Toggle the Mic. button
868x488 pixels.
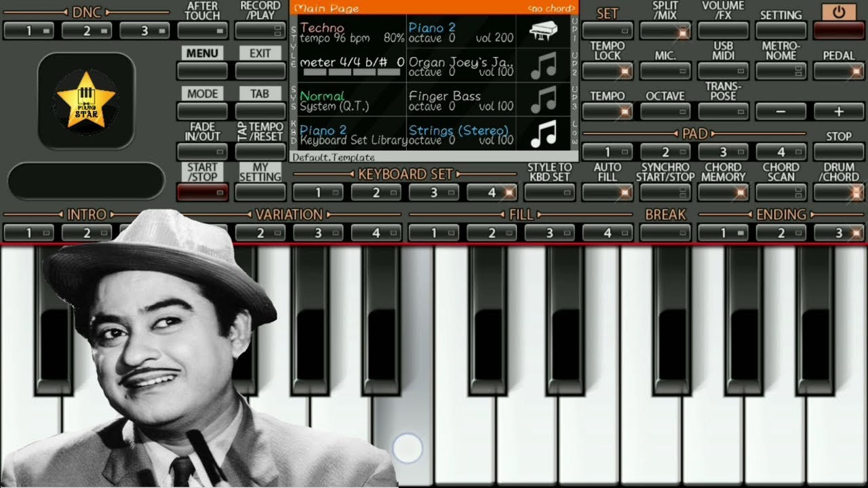coord(665,70)
